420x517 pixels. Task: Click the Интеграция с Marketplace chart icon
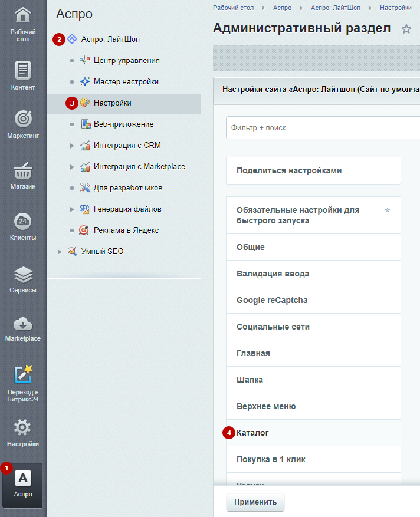click(x=85, y=166)
